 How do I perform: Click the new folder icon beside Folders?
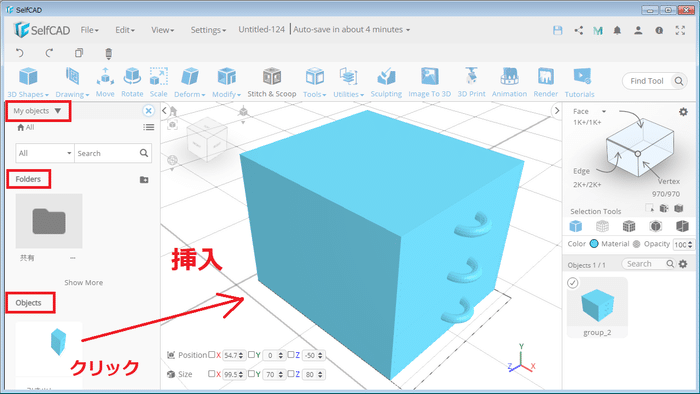click(x=144, y=179)
